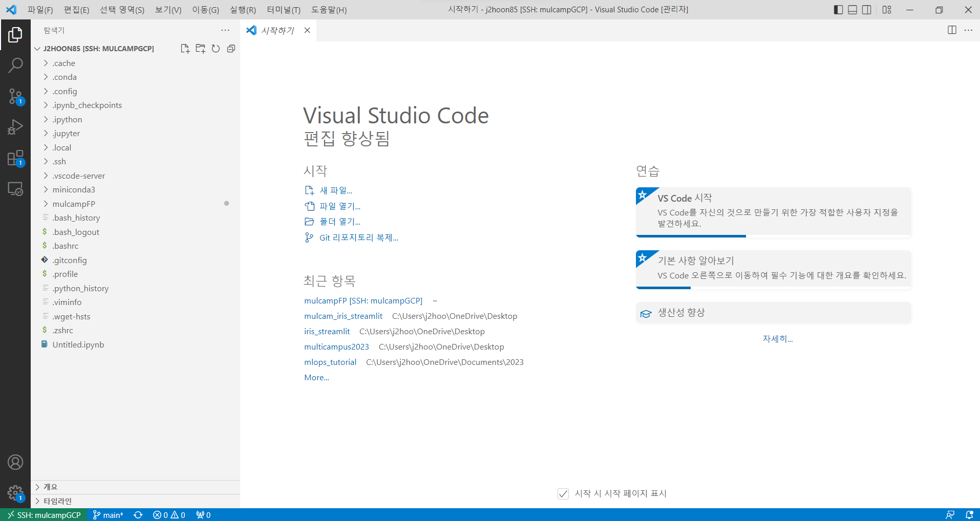Viewport: 980px width, 521px height.
Task: Open the Accounts menu icon
Action: (x=15, y=462)
